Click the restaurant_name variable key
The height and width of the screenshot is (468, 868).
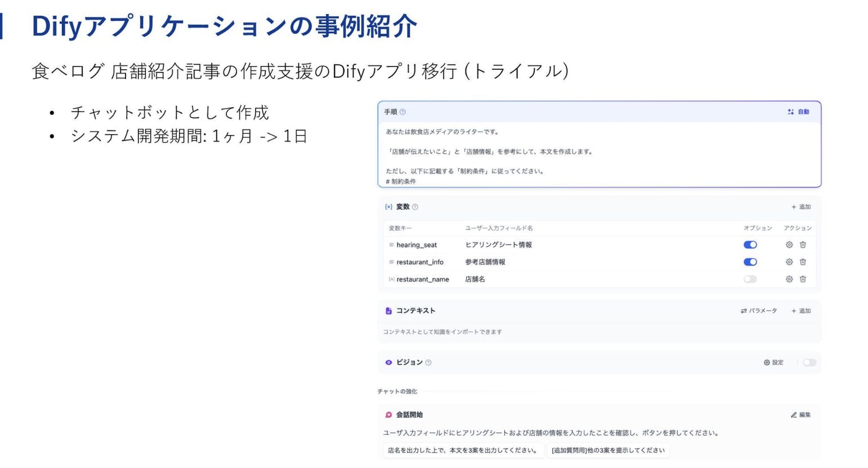point(423,280)
